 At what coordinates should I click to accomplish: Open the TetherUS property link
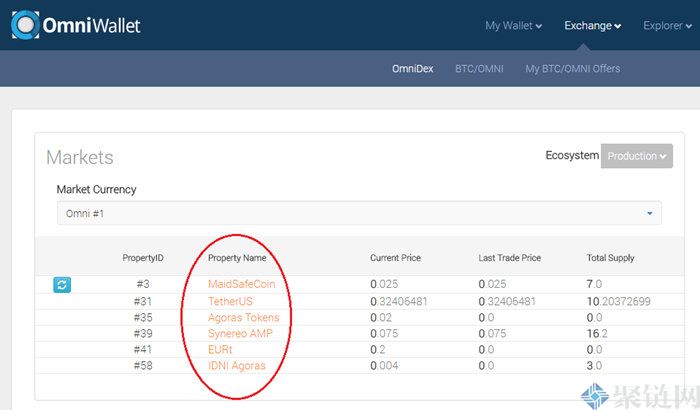pos(230,301)
